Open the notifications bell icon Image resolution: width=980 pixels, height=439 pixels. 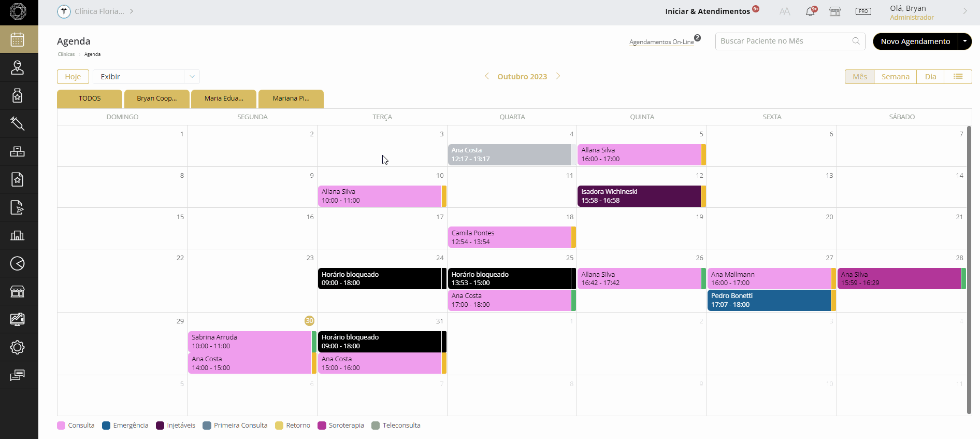click(x=810, y=11)
